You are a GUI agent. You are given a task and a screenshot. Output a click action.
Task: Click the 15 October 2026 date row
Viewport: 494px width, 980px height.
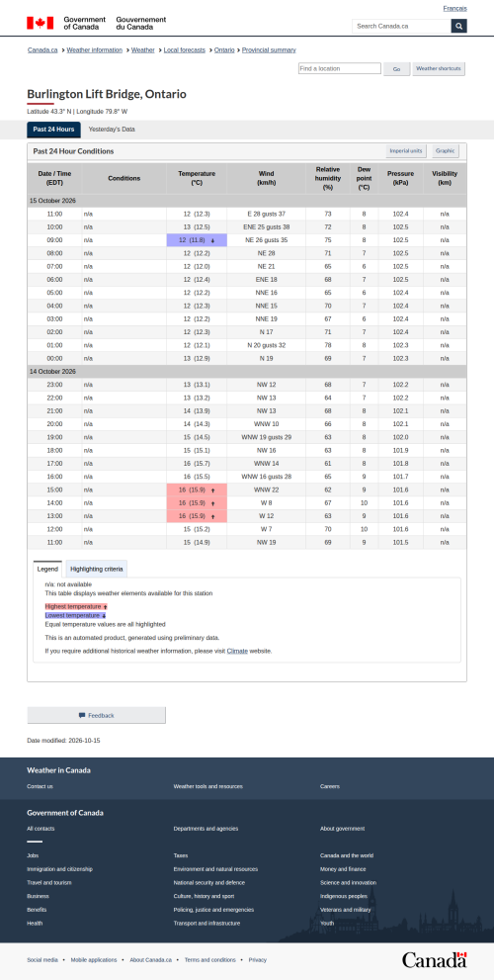[247, 201]
